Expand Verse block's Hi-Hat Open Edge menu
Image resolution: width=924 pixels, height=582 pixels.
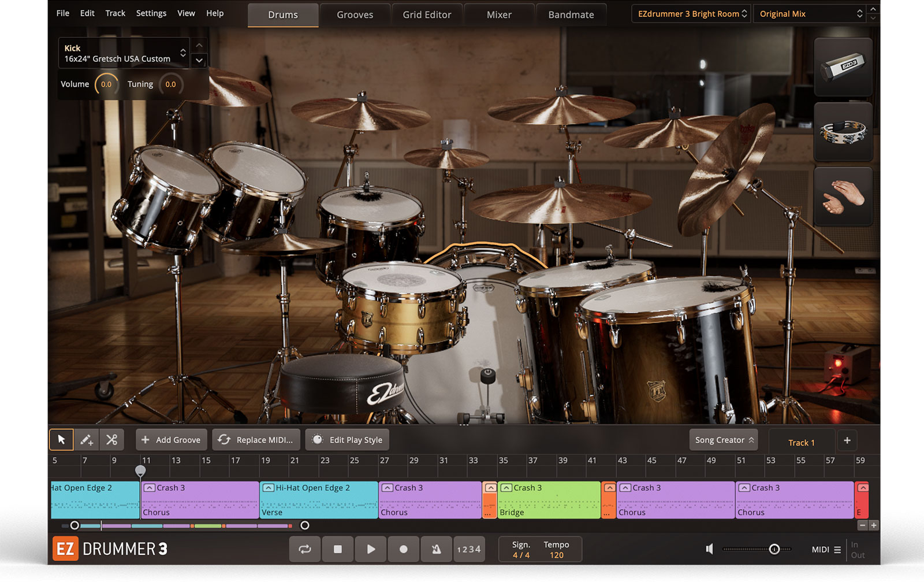point(269,488)
